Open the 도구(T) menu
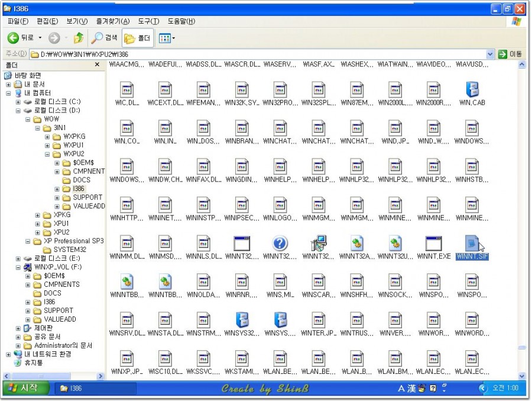This screenshot has height=401, width=532. pyautogui.click(x=148, y=21)
